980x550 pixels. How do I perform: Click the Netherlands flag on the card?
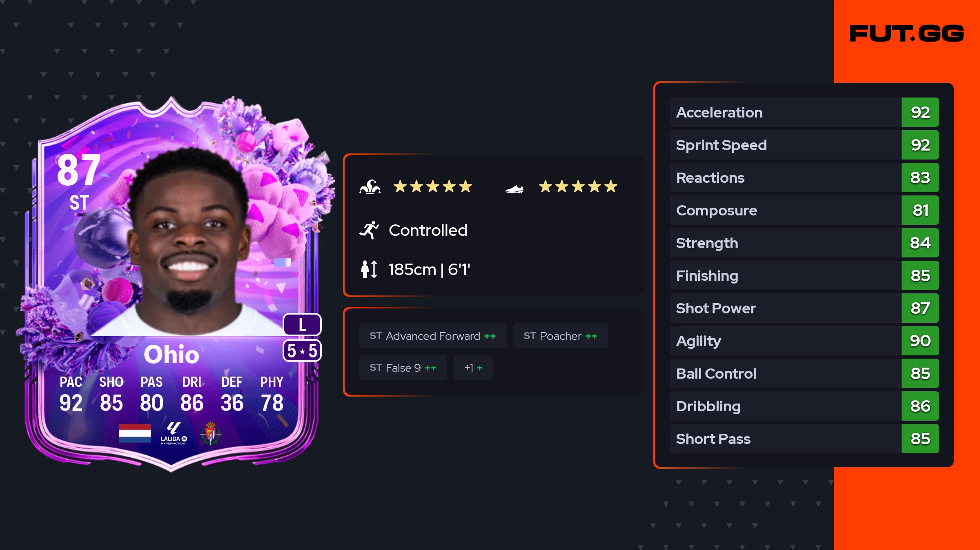[x=135, y=433]
